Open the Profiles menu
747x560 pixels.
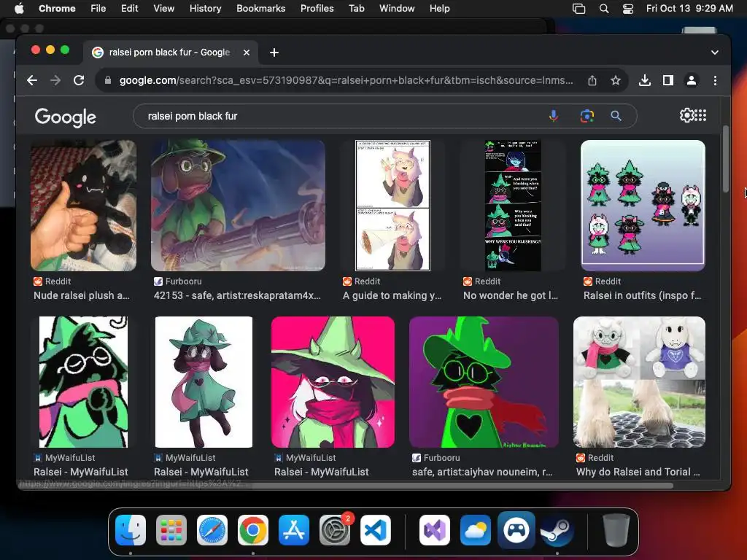pyautogui.click(x=317, y=8)
